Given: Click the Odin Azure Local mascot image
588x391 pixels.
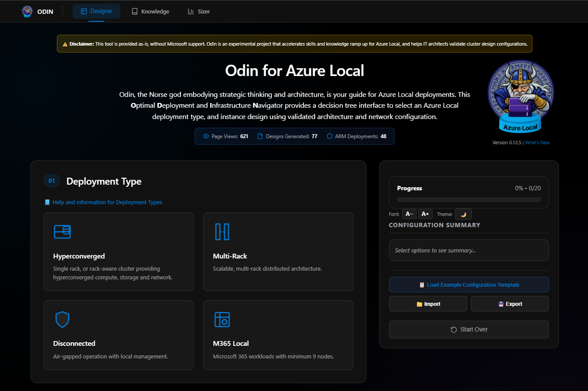Looking at the screenshot, I should [520, 96].
